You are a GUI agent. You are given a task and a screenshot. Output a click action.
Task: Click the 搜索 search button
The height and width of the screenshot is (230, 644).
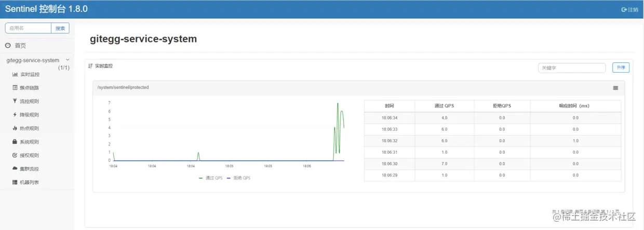(60, 28)
